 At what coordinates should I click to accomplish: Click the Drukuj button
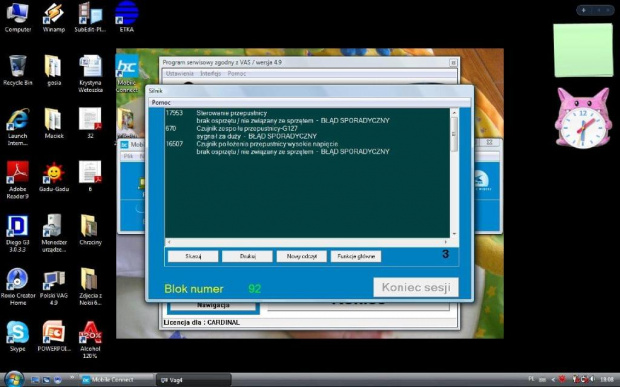tap(247, 256)
